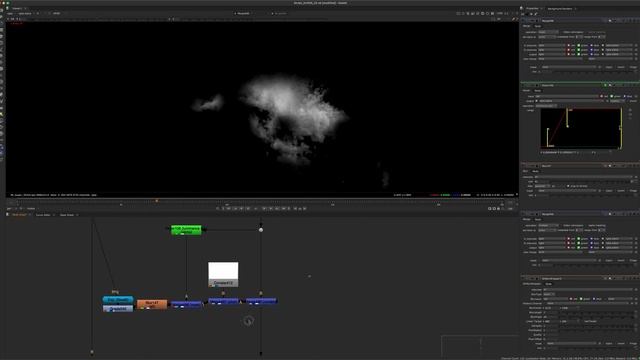The image size is (640, 360).
Task: Toggle blue in top Merge panel's first channel row
Action: pyautogui.click(x=591, y=45)
